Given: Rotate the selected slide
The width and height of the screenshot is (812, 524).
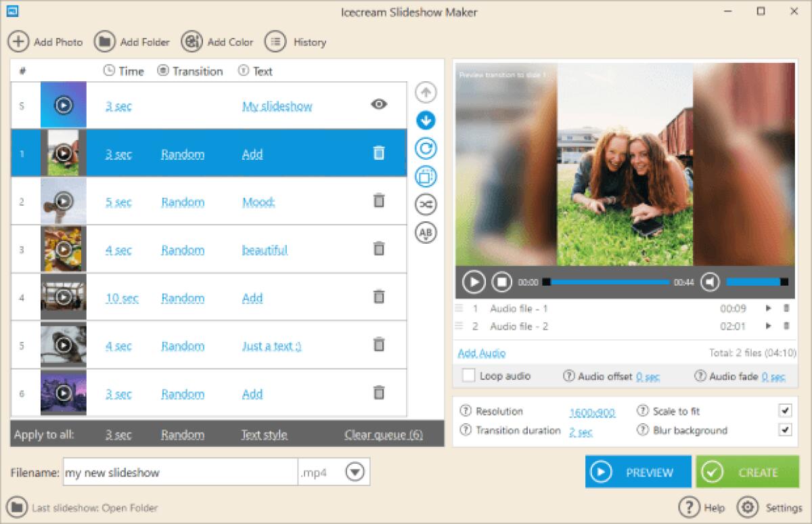Looking at the screenshot, I should point(426,148).
